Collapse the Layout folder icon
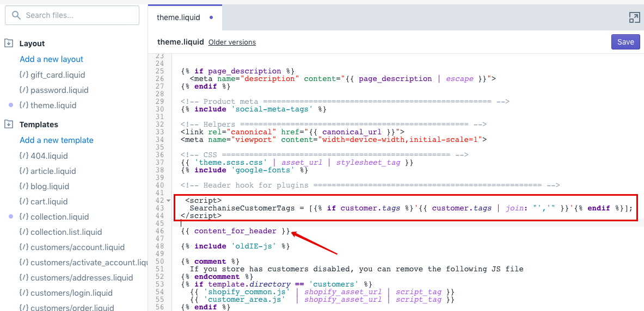This screenshot has width=644, height=311. point(8,43)
